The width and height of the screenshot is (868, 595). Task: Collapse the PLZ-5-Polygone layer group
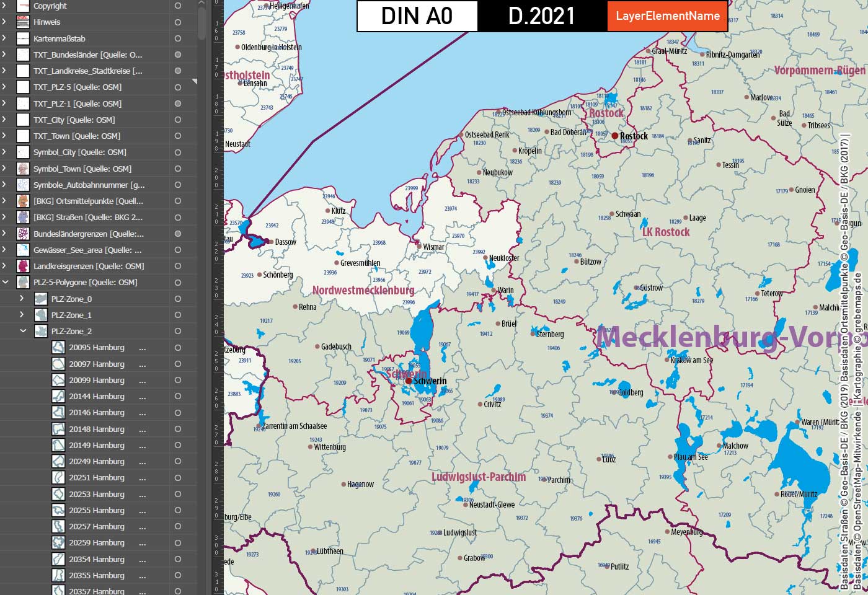coord(6,282)
